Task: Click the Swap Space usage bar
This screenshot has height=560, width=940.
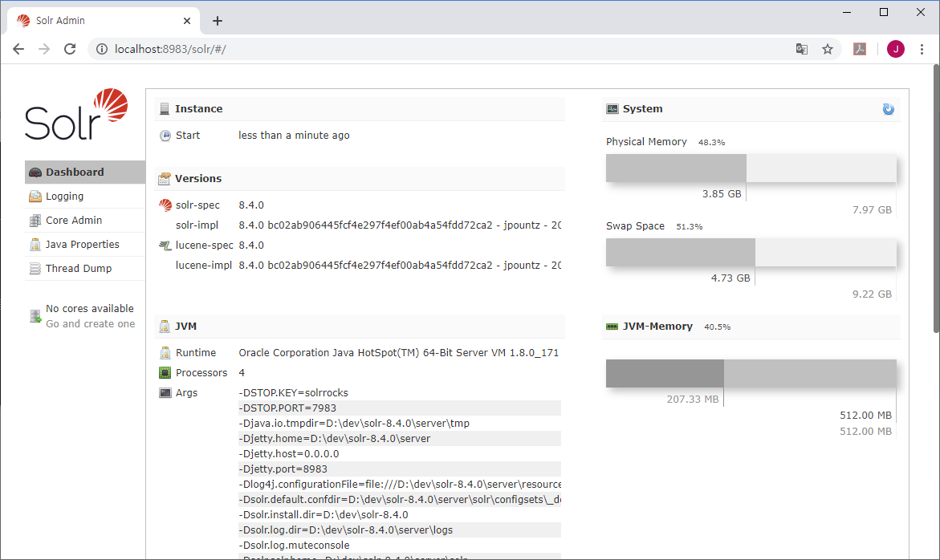Action: point(751,252)
